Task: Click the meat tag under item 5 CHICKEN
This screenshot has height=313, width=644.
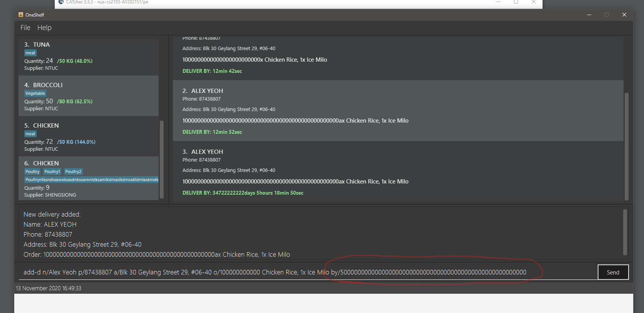Action: point(30,134)
